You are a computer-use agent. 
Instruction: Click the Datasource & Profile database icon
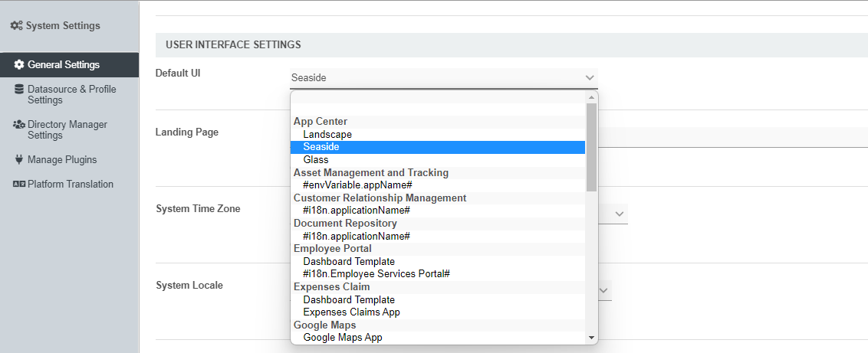[x=19, y=90]
